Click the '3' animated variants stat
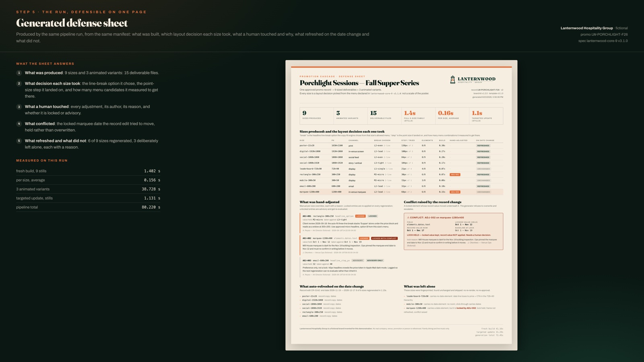644x362 pixels. 338,113
